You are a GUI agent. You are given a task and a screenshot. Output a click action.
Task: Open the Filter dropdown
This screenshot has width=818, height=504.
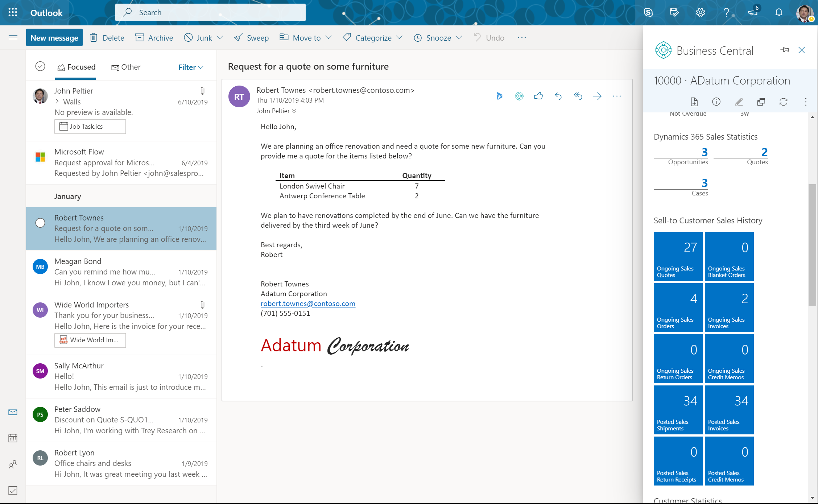(x=190, y=67)
